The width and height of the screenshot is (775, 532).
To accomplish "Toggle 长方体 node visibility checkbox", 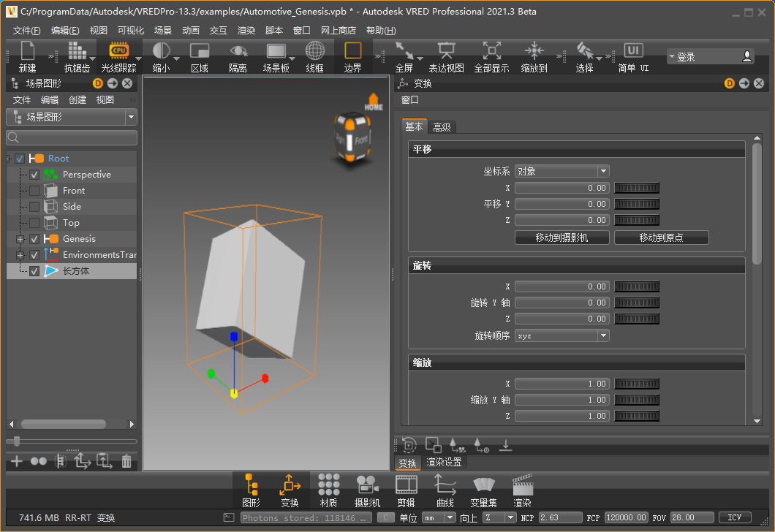I will 34,271.
